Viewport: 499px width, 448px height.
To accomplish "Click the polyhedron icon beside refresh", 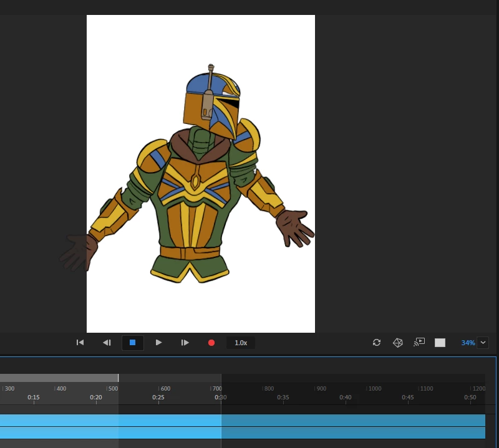I will [397, 343].
